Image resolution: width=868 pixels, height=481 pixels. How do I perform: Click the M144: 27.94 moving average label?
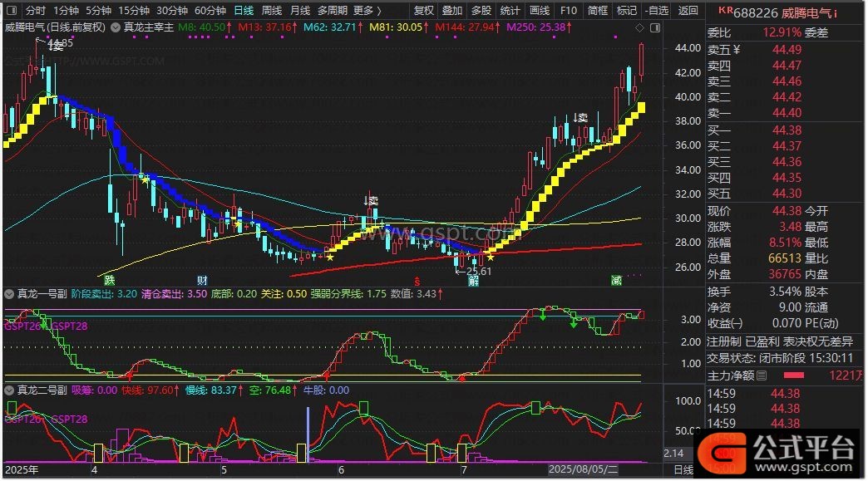click(468, 27)
